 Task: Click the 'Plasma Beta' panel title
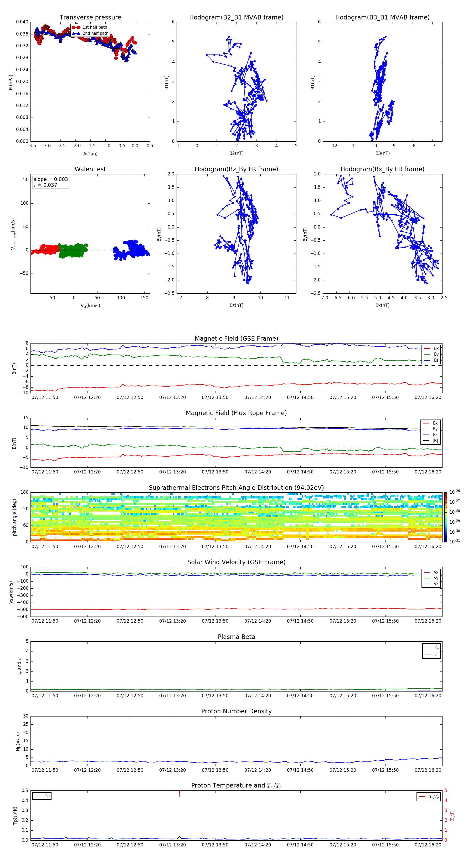click(x=236, y=637)
